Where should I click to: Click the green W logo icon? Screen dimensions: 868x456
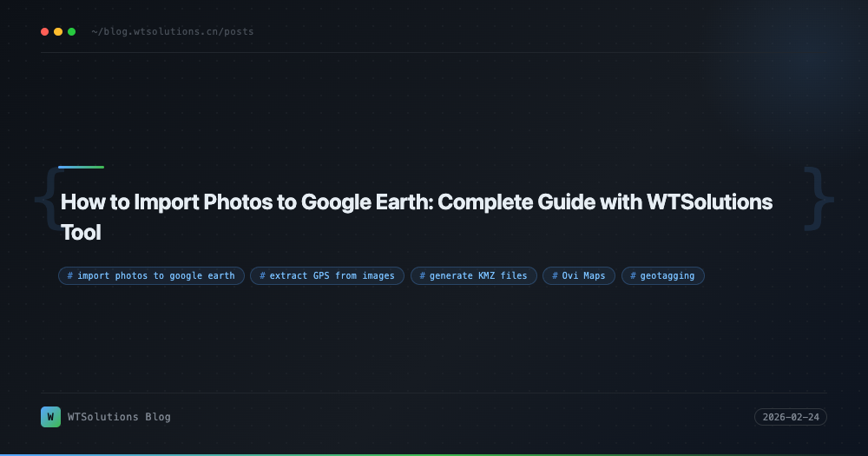point(51,417)
